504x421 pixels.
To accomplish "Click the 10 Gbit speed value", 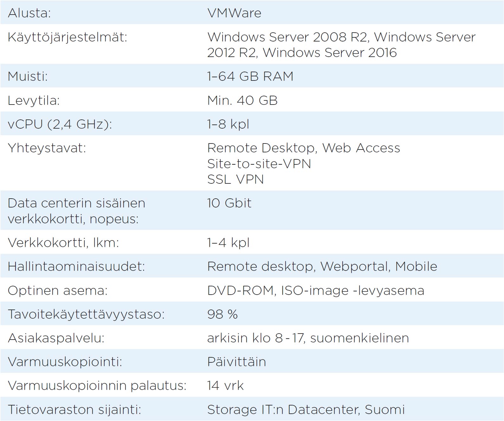I will coord(229,203).
